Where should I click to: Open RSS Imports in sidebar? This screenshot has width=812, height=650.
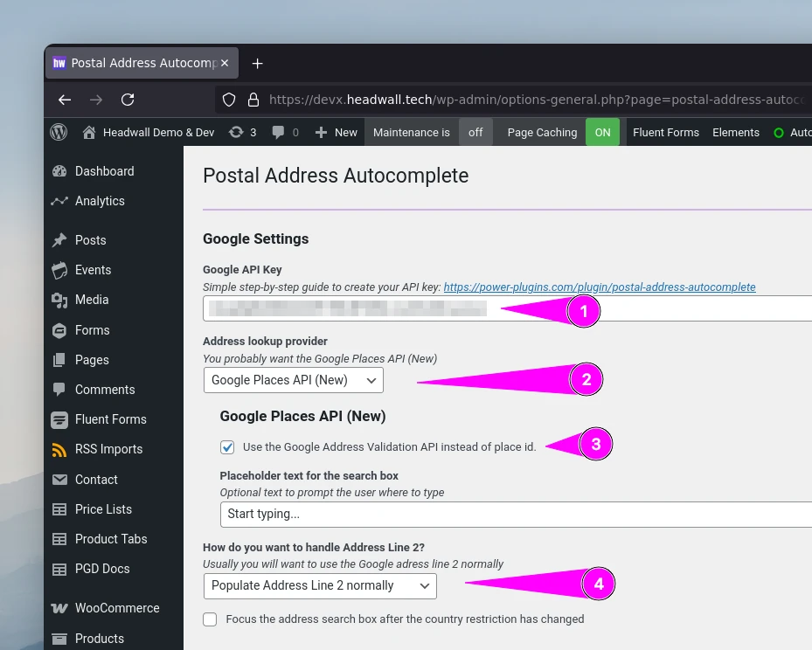(108, 449)
